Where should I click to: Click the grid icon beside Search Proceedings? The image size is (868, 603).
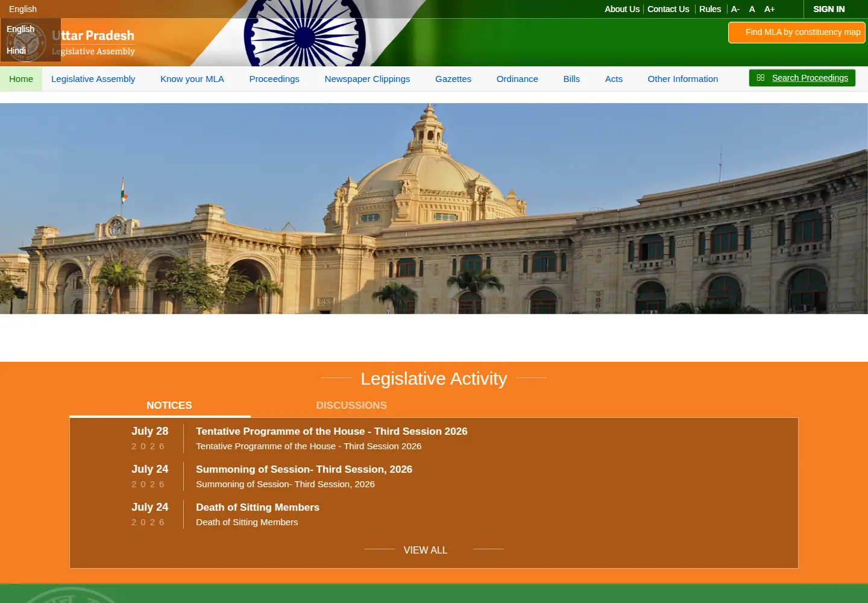(761, 78)
